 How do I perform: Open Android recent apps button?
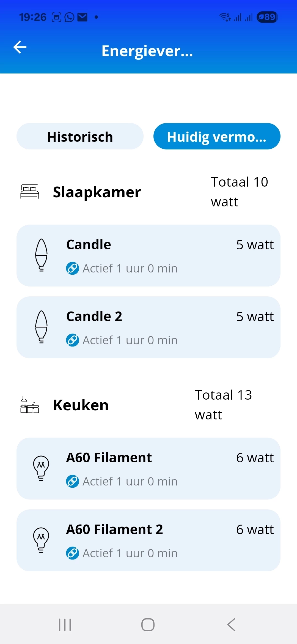pos(65,624)
